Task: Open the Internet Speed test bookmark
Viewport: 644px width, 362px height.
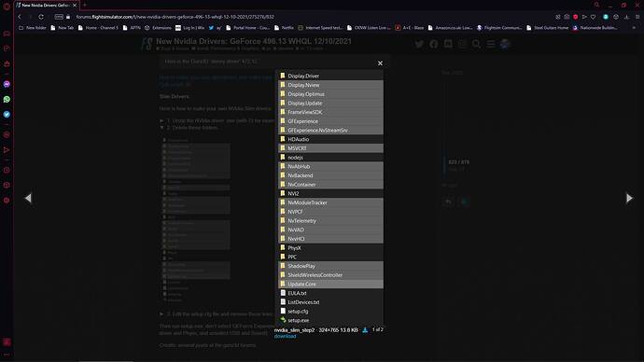Action: coord(320,28)
